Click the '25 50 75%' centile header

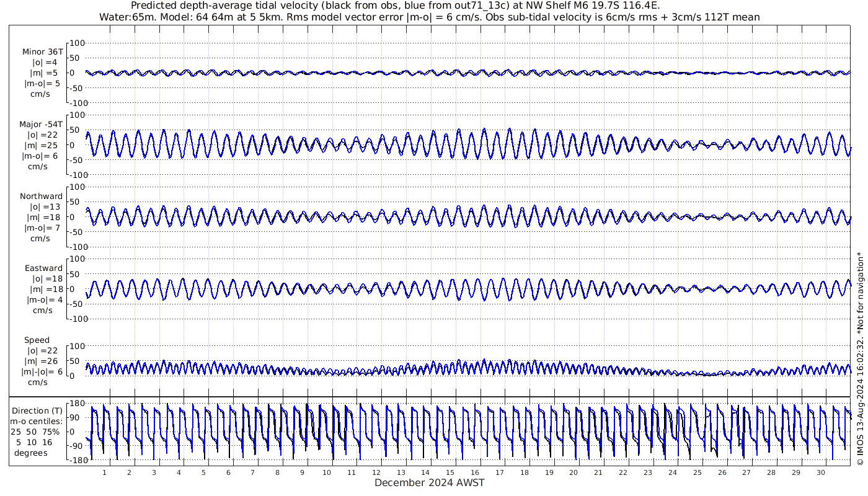pyautogui.click(x=35, y=432)
